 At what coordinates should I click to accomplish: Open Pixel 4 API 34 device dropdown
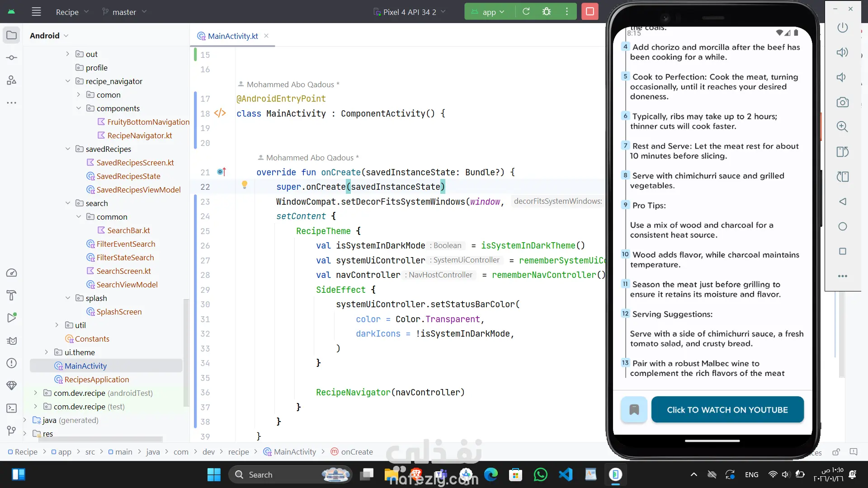409,12
